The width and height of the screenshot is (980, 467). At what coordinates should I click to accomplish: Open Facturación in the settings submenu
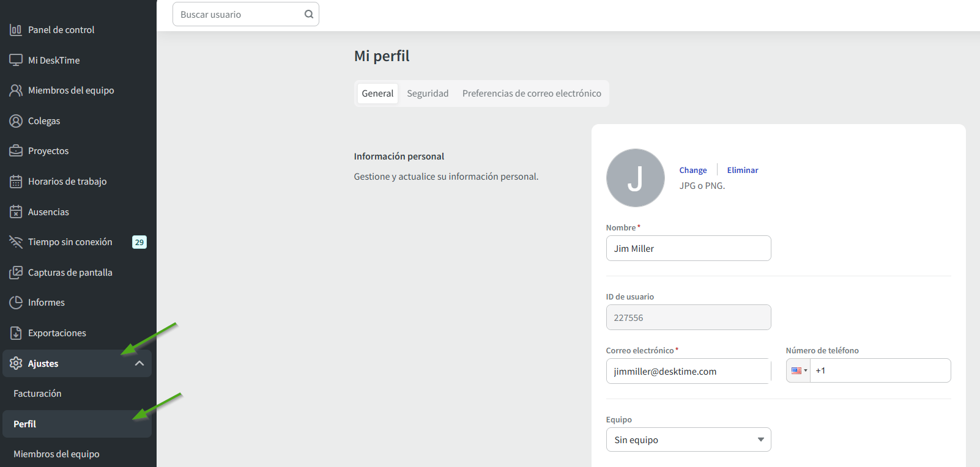(x=37, y=394)
